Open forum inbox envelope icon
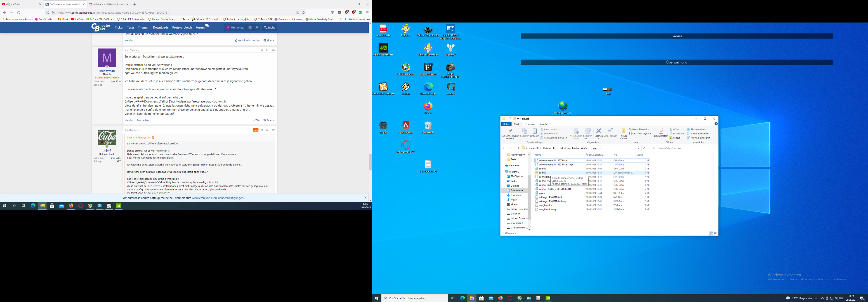The image size is (868, 302). 250,28
